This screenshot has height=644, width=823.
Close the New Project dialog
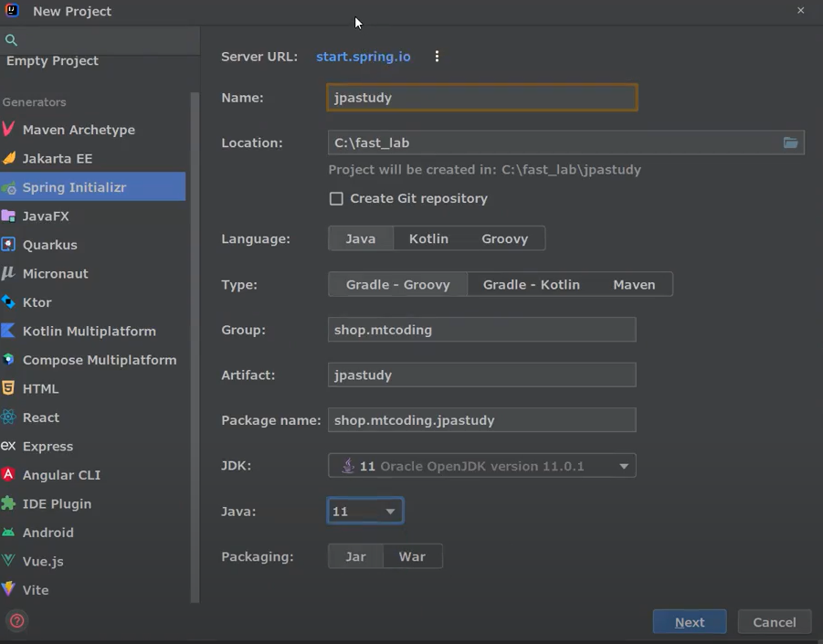tap(800, 10)
